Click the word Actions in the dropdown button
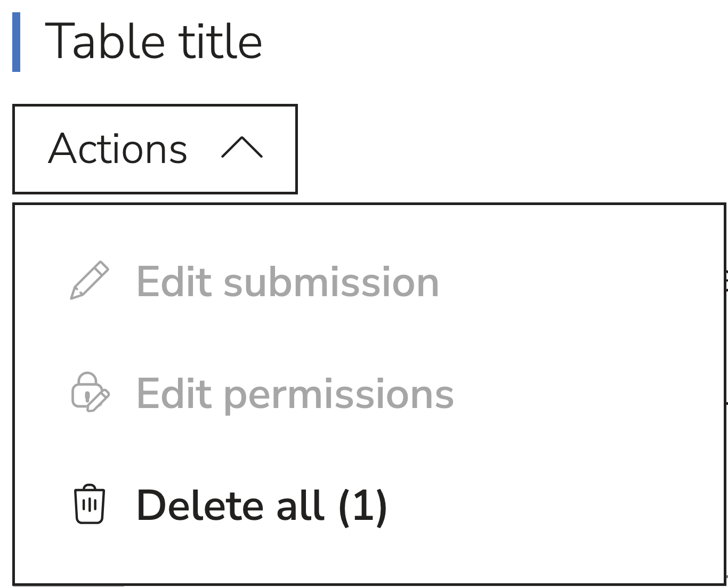This screenshot has width=728, height=587. [118, 149]
